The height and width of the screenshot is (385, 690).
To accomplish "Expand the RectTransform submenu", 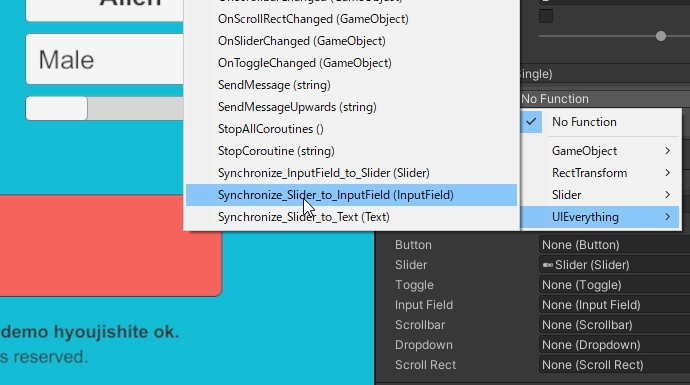I will pos(601,173).
